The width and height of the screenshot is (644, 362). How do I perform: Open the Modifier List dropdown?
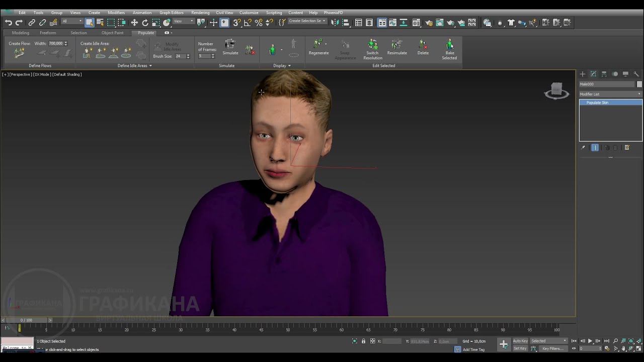tap(610, 94)
